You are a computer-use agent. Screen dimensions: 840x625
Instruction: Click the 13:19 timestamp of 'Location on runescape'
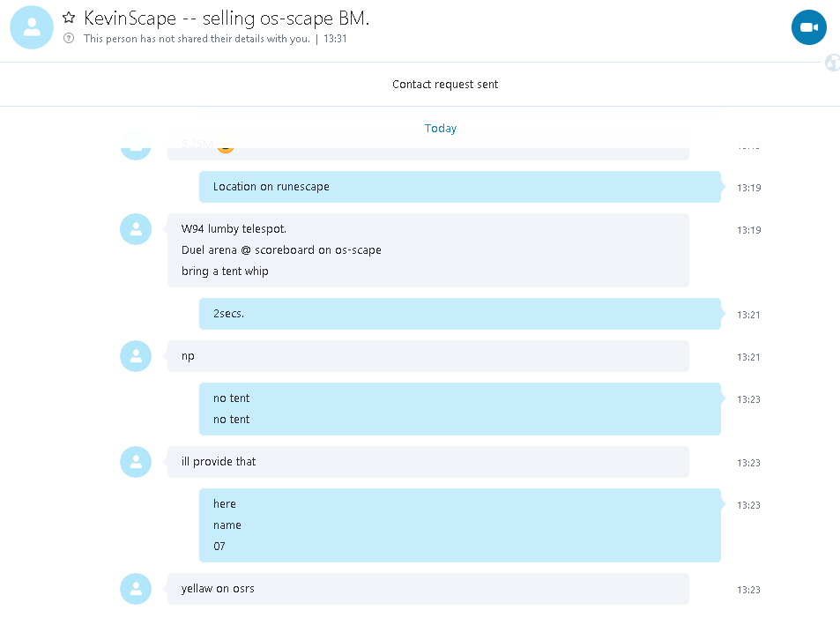748,188
